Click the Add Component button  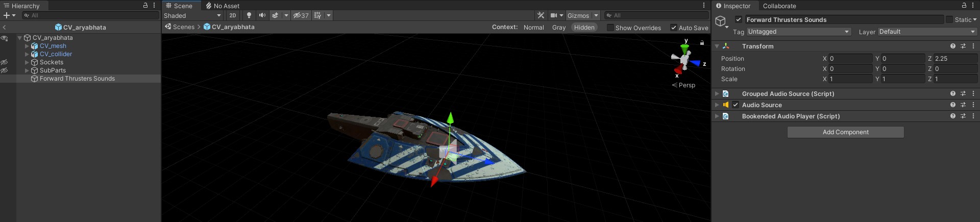click(x=845, y=132)
